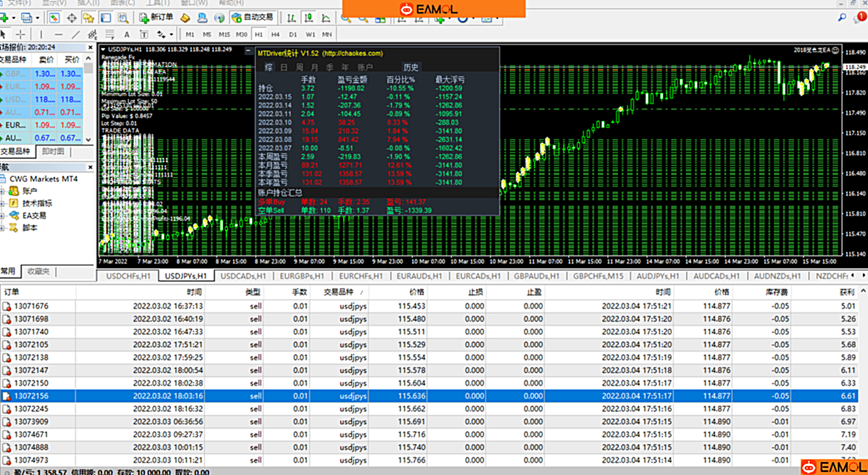Viewport: 868px width, 475px height.
Task: Switch chart to line chart style
Action: pyautogui.click(x=326, y=18)
